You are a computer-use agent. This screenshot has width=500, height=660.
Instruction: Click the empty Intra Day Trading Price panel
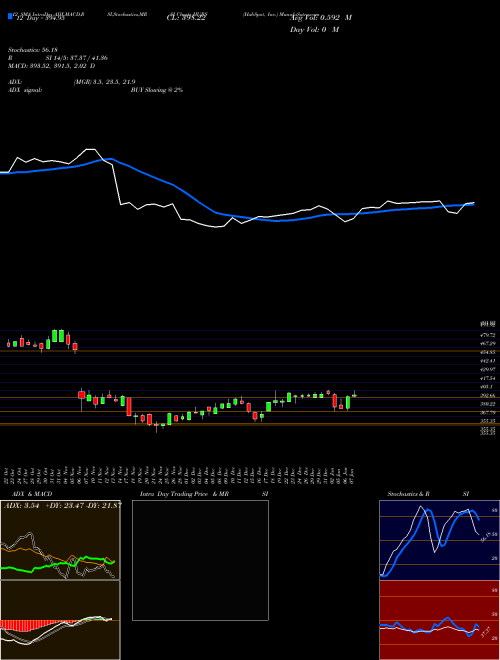pyautogui.click(x=200, y=560)
